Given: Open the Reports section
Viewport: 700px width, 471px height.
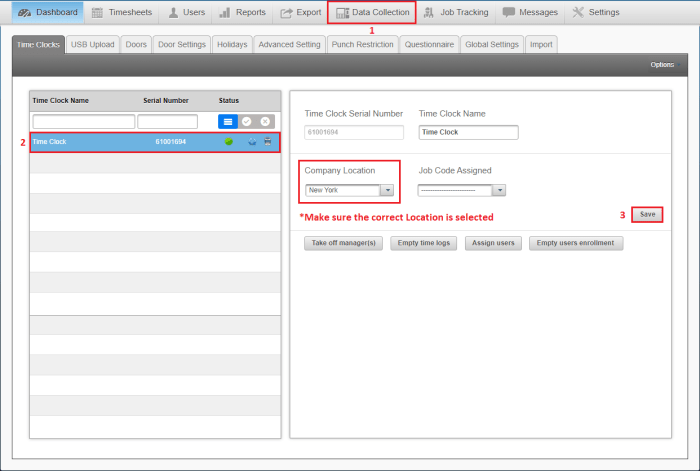Looking at the screenshot, I should coord(242,12).
